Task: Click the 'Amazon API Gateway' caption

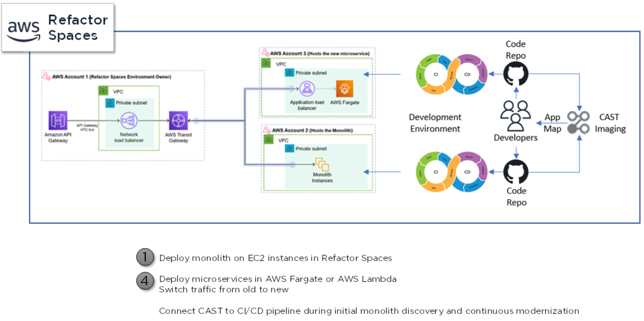Action: 57,138
